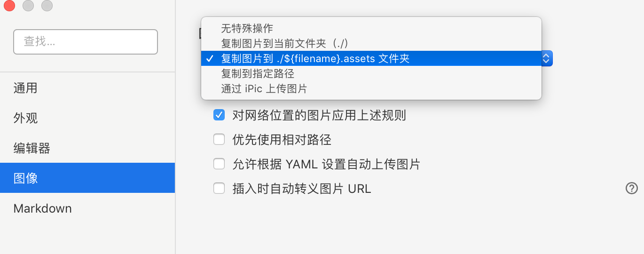Select 复制图片到 ./${filename}.assets 文件夹 option
The width and height of the screenshot is (644, 254).
[315, 59]
